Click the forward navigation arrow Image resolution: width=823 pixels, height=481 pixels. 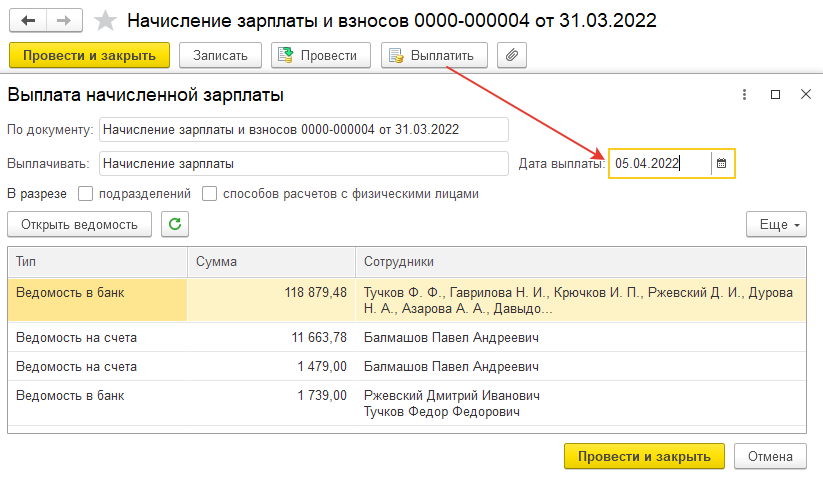[64, 20]
